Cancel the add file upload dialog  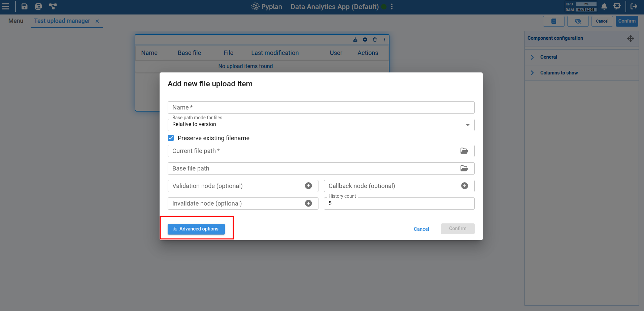tap(421, 229)
